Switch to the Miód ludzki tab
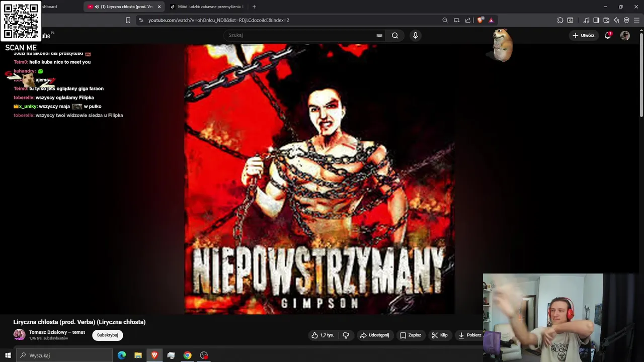This screenshot has height=362, width=644. [206, 7]
